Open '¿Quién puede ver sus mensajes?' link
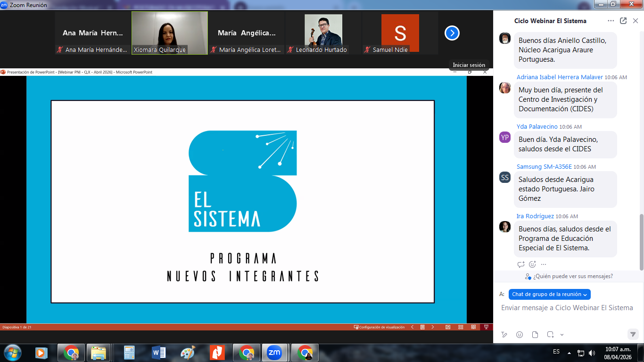 pos(569,276)
